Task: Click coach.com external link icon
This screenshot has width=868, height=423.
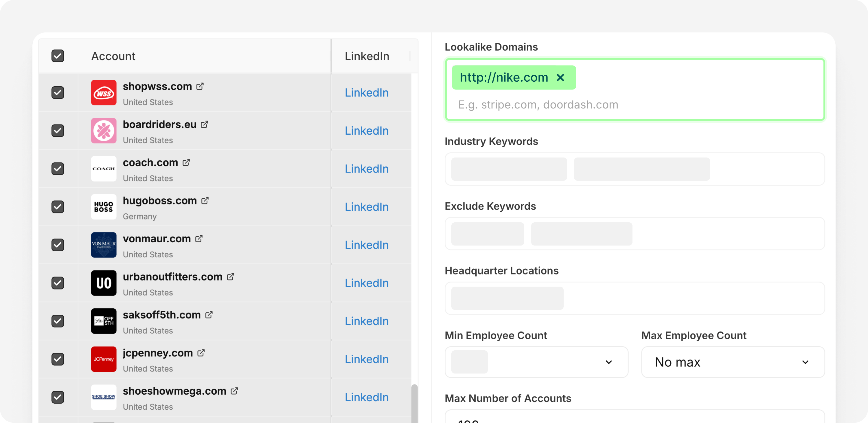Action: [186, 162]
